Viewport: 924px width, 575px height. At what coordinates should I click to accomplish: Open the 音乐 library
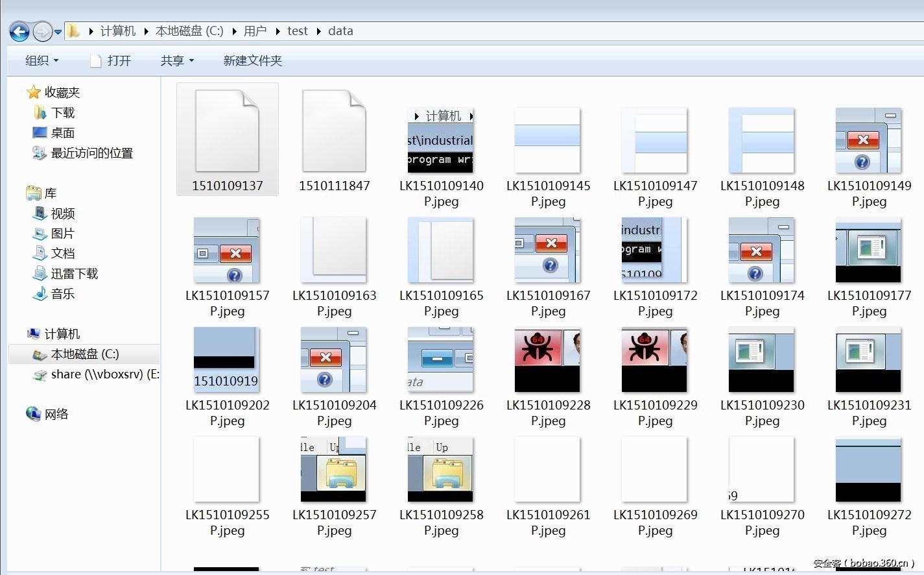pos(62,294)
